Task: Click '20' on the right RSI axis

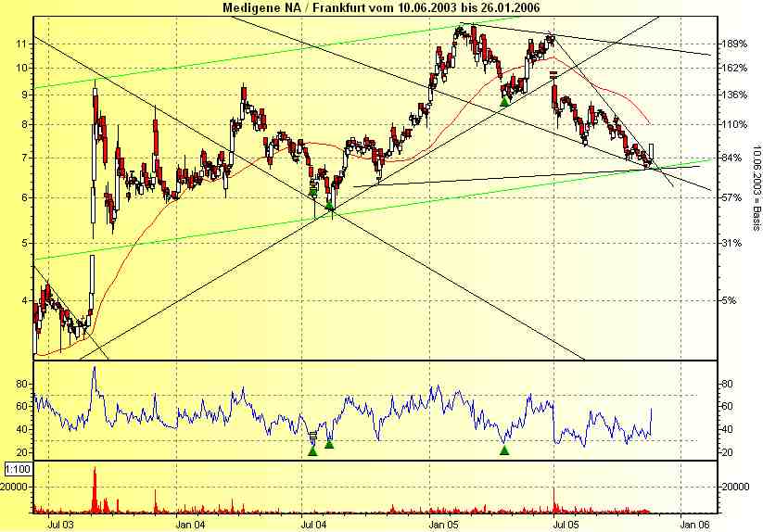Action: pos(727,452)
